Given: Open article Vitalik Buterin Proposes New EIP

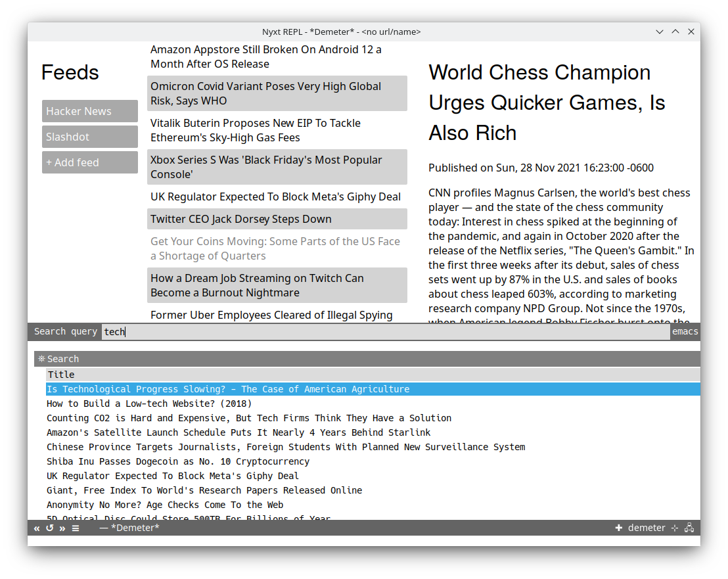Looking at the screenshot, I should (x=277, y=130).
